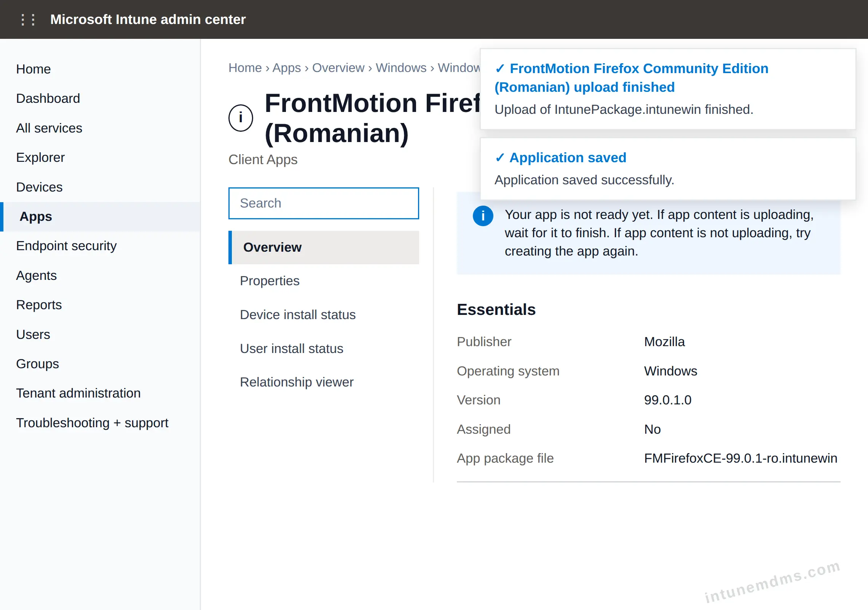Click the app info circle icon beside title
The height and width of the screenshot is (610, 868).
241,118
